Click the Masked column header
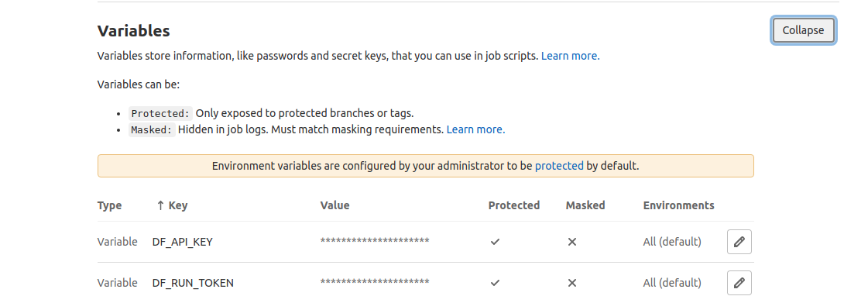The height and width of the screenshot is (303, 868). click(585, 205)
